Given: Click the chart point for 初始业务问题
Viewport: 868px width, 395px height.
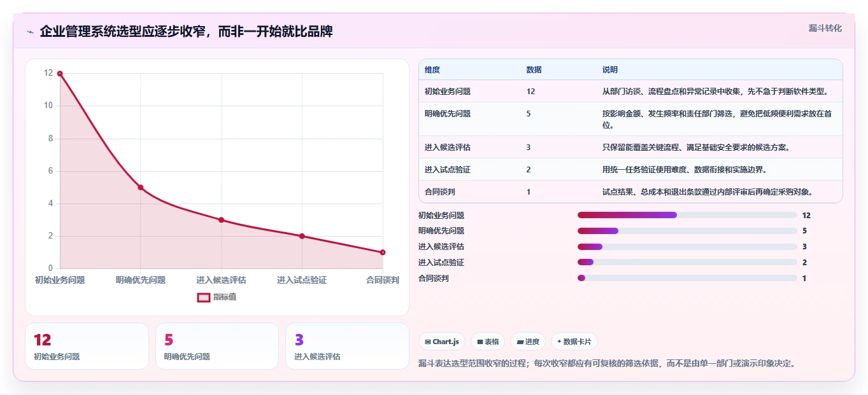Looking at the screenshot, I should pos(60,74).
